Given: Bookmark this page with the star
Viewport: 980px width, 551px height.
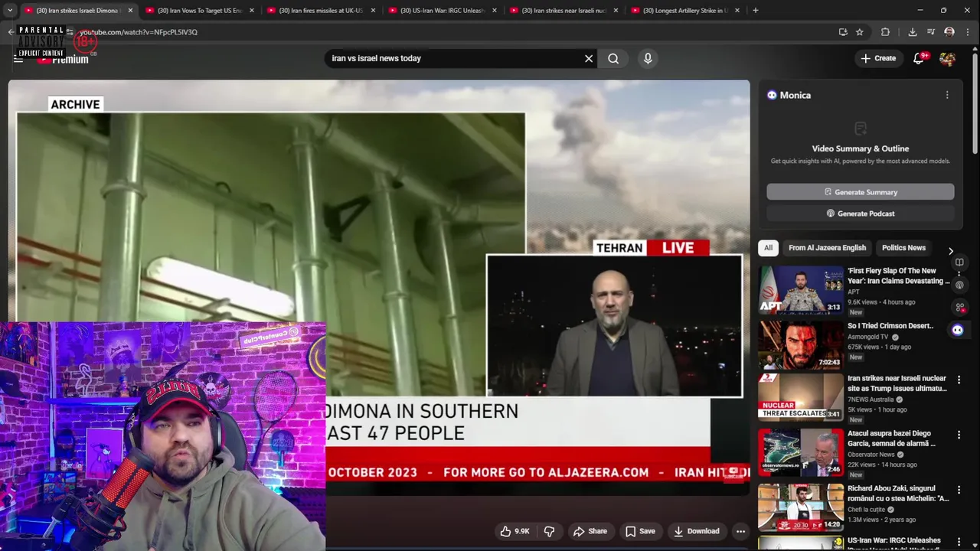Looking at the screenshot, I should [860, 32].
